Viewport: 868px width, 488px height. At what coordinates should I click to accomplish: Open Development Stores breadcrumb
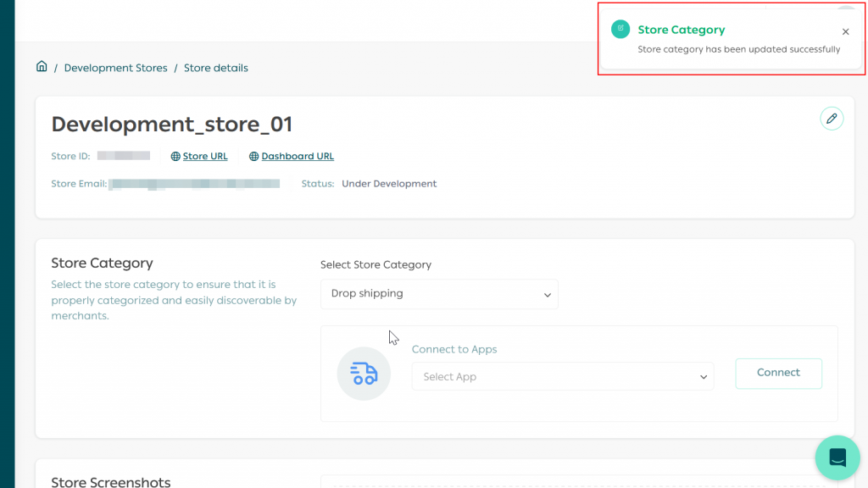click(115, 68)
